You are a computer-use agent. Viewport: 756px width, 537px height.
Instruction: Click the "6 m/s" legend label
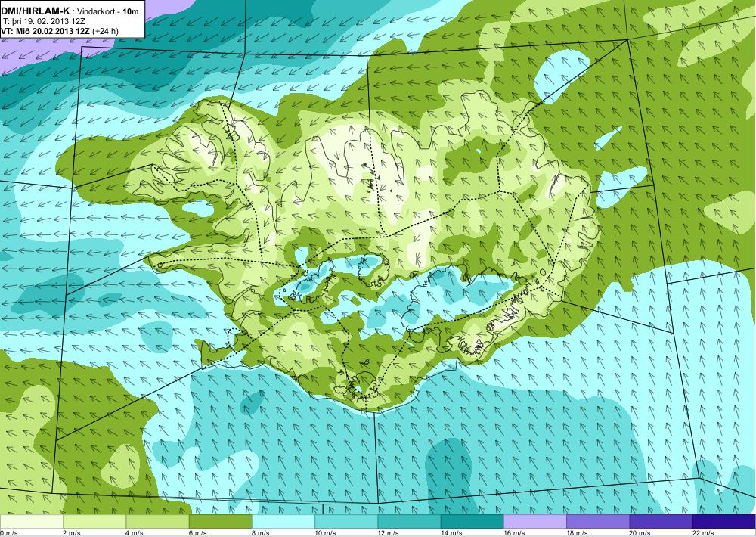point(197,533)
